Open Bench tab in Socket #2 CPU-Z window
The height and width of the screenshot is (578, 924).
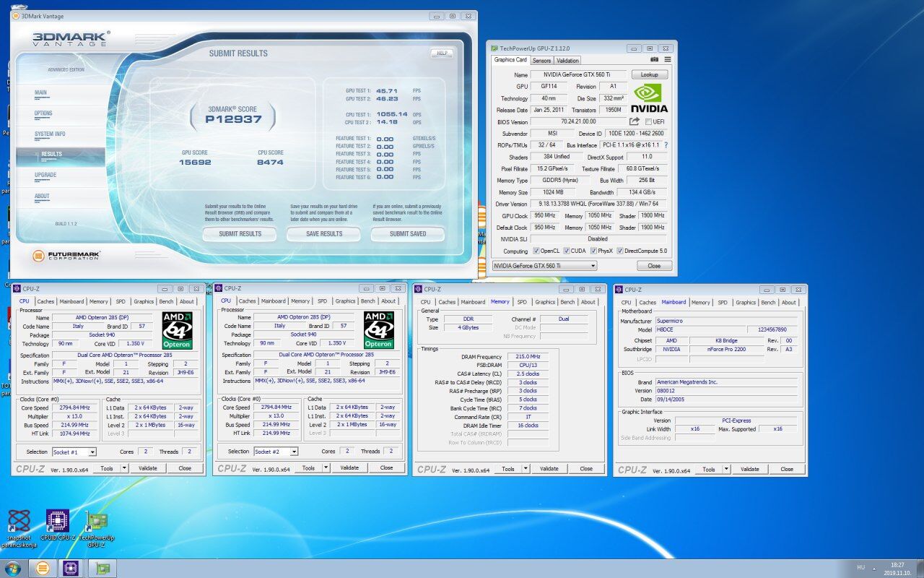pyautogui.click(x=368, y=301)
